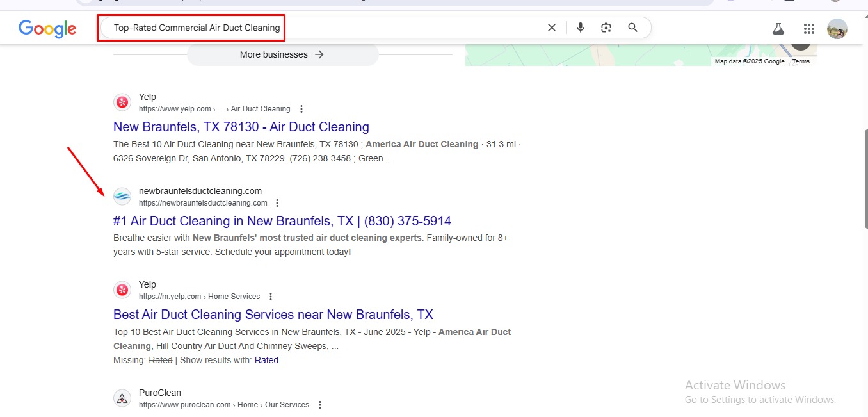Click the map Terms link
This screenshot has width=868, height=417.
801,61
